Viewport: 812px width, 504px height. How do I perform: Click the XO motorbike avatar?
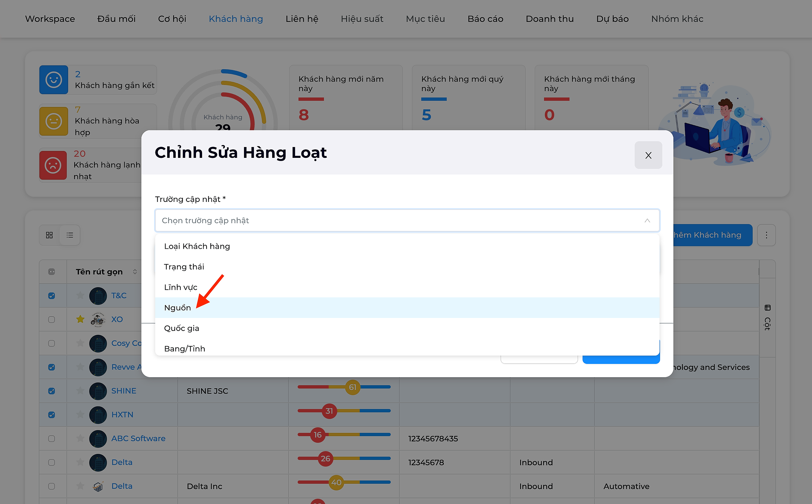pos(98,319)
